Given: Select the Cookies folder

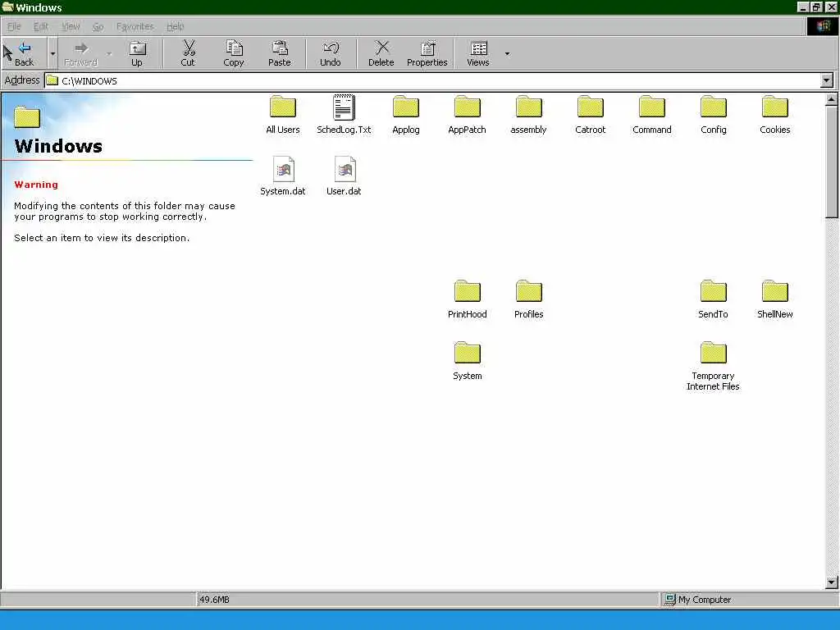Looking at the screenshot, I should [775, 115].
